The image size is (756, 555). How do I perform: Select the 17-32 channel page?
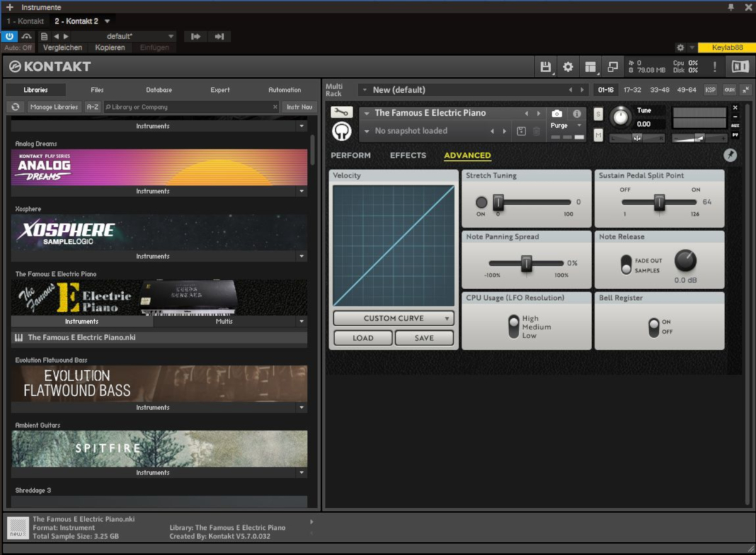pos(633,90)
